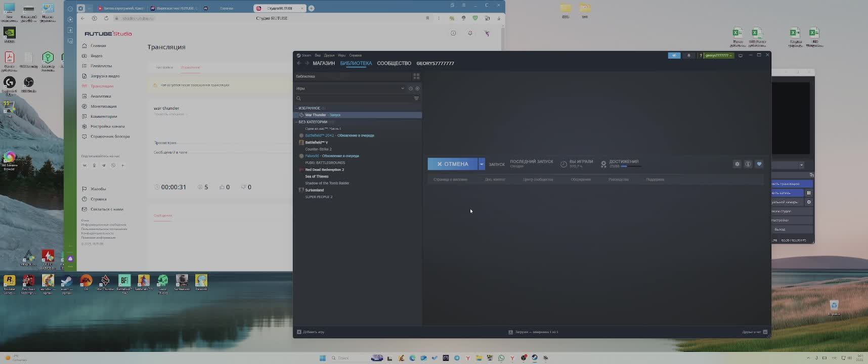Open game info icon for War Thunder
Screen dimensions: 868x364
click(x=748, y=164)
